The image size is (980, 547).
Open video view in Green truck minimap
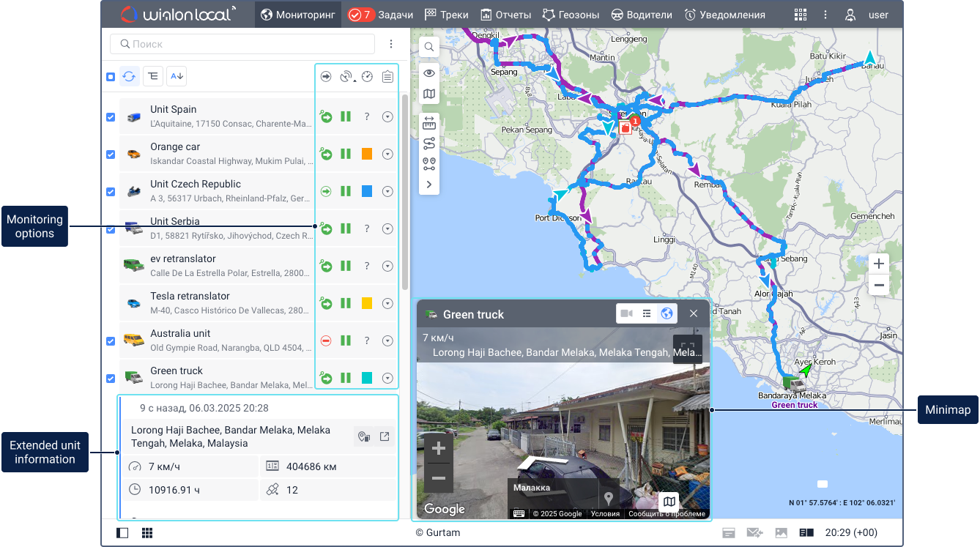tap(626, 313)
